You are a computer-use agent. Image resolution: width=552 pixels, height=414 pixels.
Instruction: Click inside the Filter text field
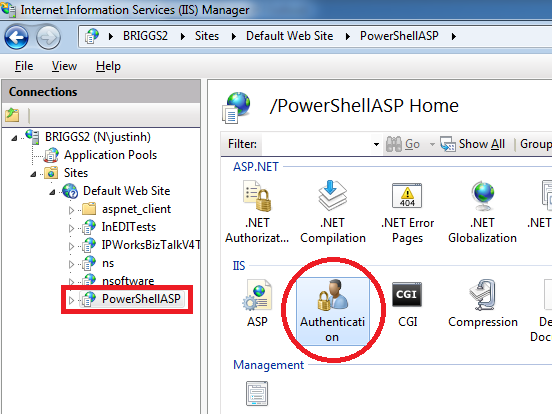(315, 144)
